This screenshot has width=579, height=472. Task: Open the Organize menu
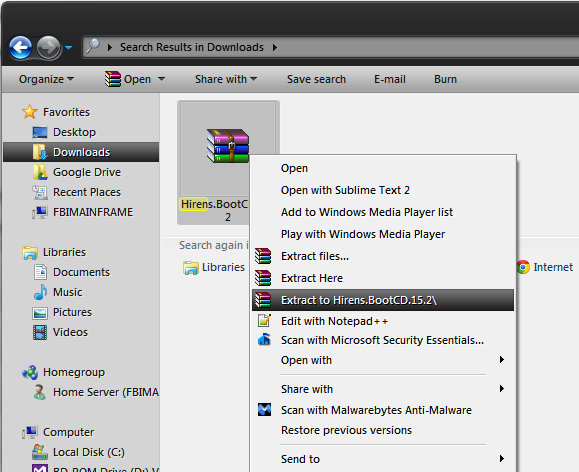pos(47,79)
